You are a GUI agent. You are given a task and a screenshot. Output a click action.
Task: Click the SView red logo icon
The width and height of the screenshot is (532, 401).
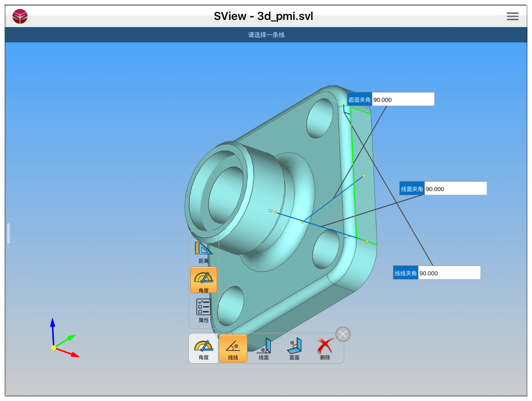(20, 16)
